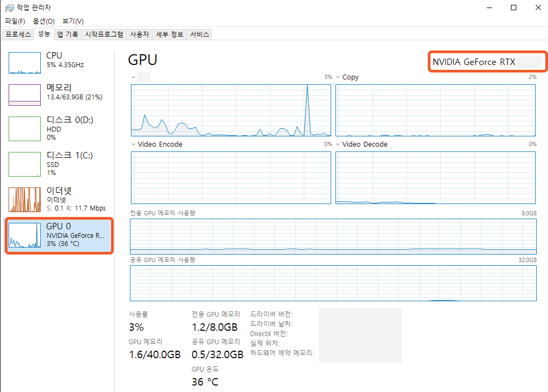The height and width of the screenshot is (392, 548).
Task: Click the NVIDIA GeForce RTX device name
Action: tap(474, 62)
